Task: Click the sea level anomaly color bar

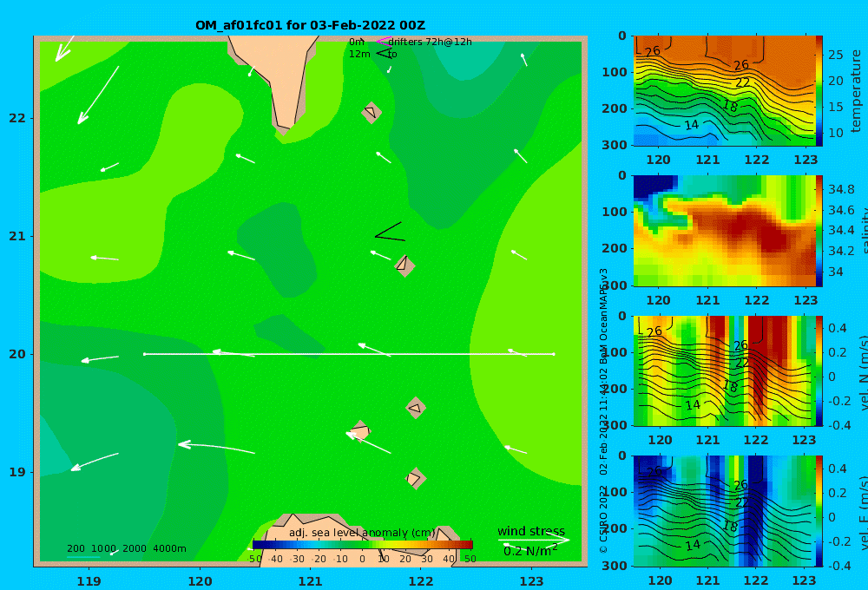Action: coord(362,545)
